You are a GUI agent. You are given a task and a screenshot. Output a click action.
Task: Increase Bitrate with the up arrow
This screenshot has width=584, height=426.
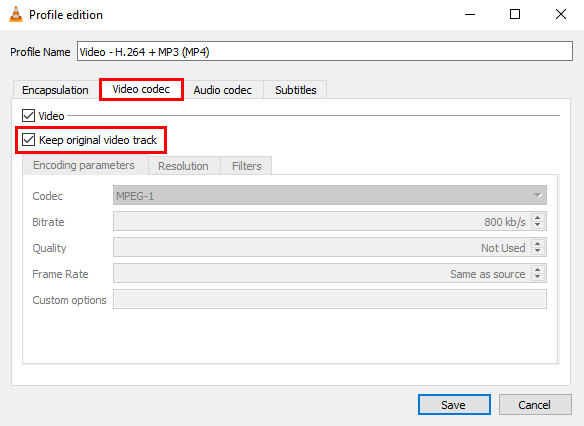pyautogui.click(x=537, y=217)
